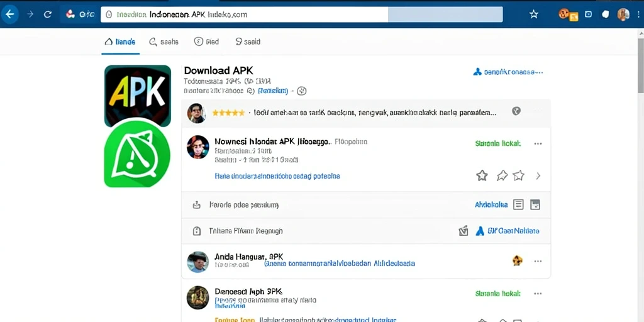Open the third tab with the circle icon
Viewport: 644px width, 322px height.
tap(206, 42)
